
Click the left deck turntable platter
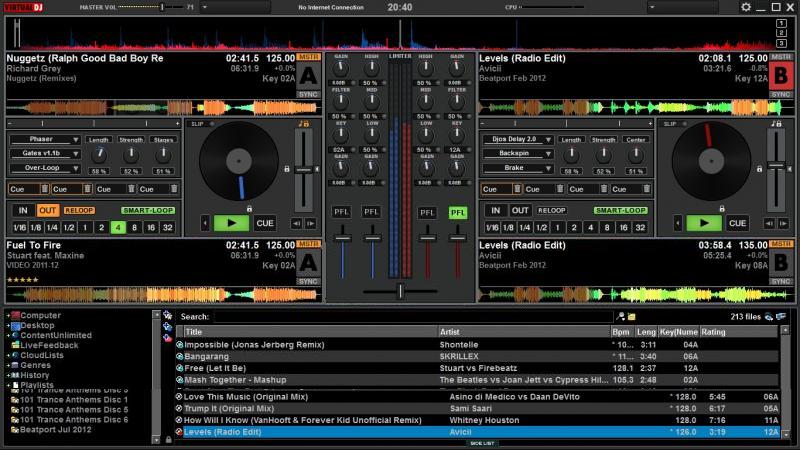[239, 161]
